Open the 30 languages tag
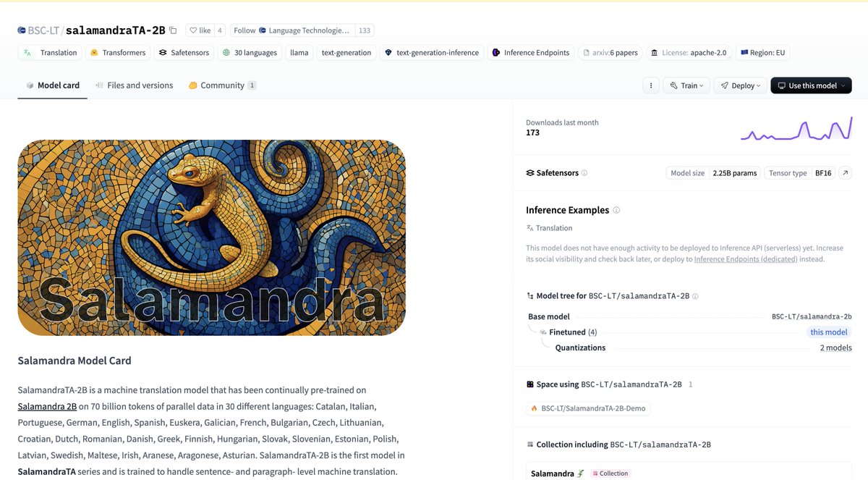The width and height of the screenshot is (868, 480). click(x=250, y=52)
